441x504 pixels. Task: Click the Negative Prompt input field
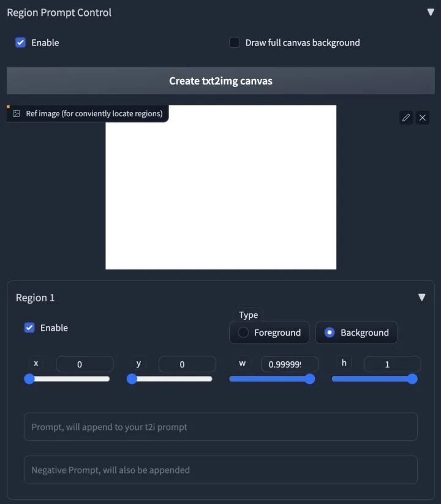(221, 470)
